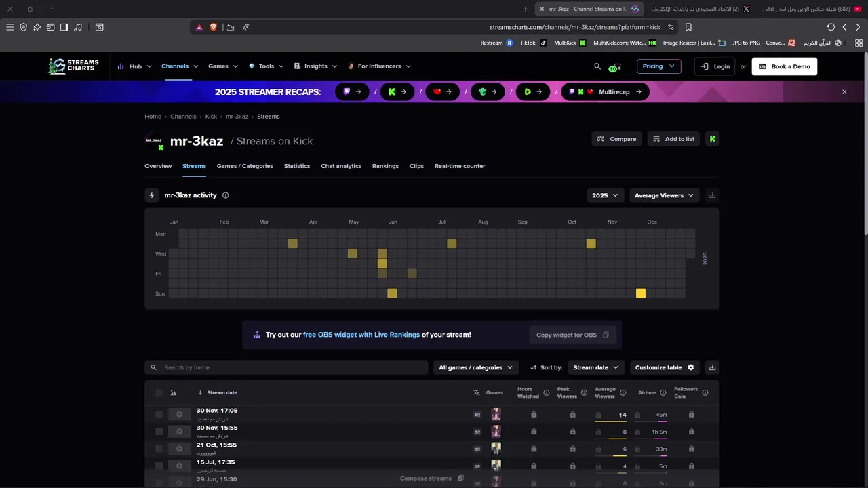The height and width of the screenshot is (488, 868).
Task: Reload the page with the refresh icon
Action: [x=831, y=27]
